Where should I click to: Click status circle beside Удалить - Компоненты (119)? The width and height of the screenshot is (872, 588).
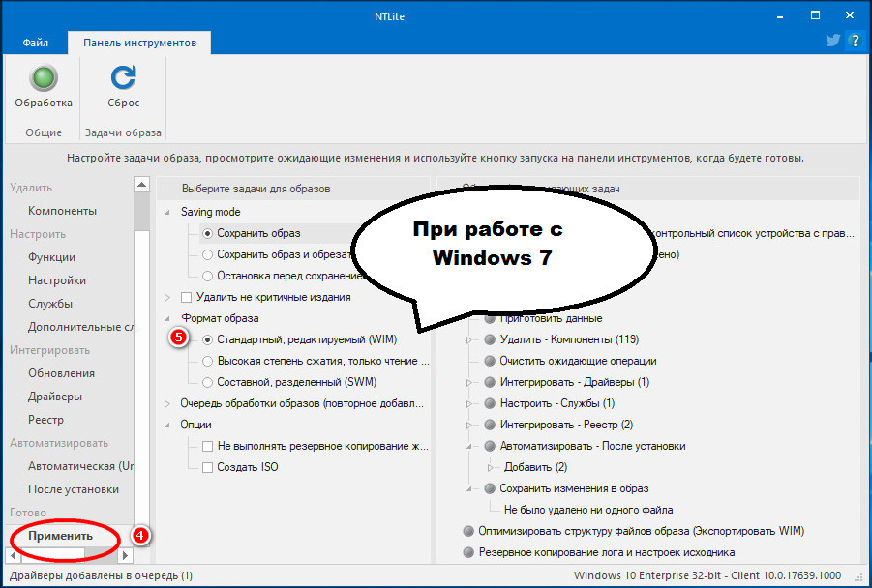point(490,339)
